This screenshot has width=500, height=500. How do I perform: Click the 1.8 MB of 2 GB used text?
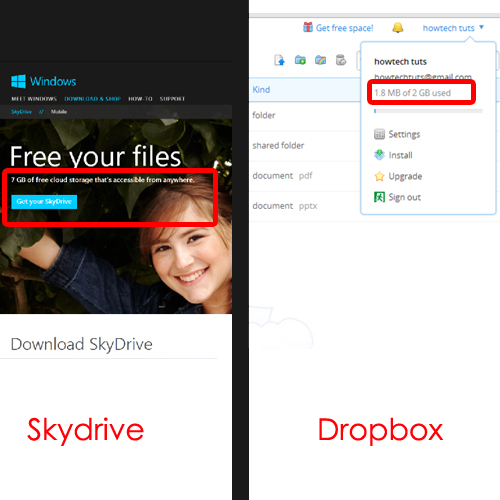point(412,93)
